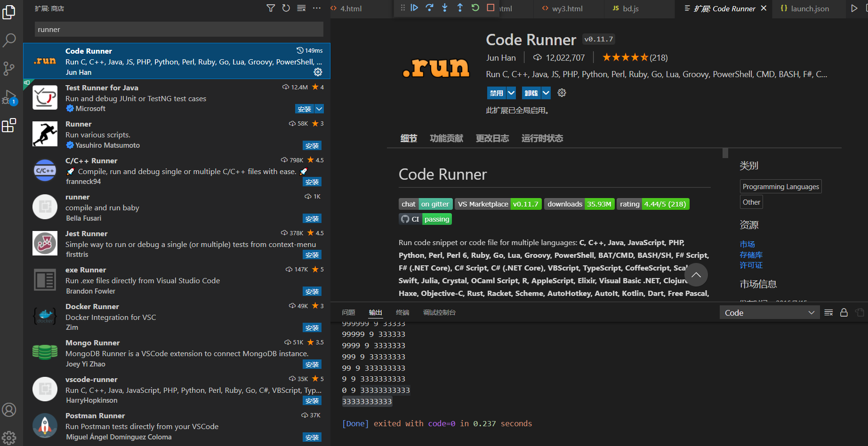Open the 许可证 license link

tap(751, 265)
